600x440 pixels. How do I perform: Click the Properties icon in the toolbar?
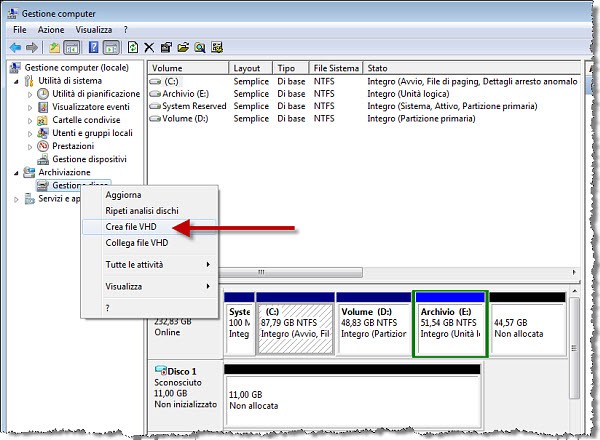coord(166,47)
